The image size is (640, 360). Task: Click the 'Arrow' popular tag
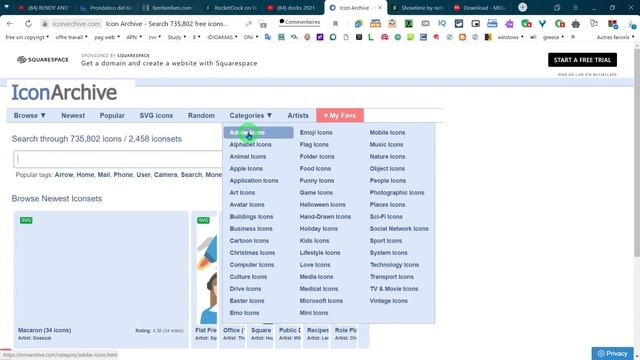pos(64,175)
